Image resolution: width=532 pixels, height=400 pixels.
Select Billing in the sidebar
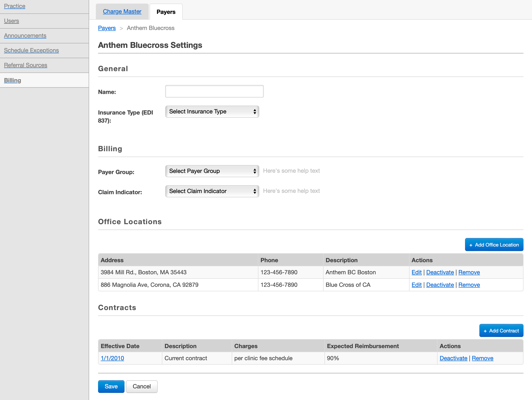point(13,80)
